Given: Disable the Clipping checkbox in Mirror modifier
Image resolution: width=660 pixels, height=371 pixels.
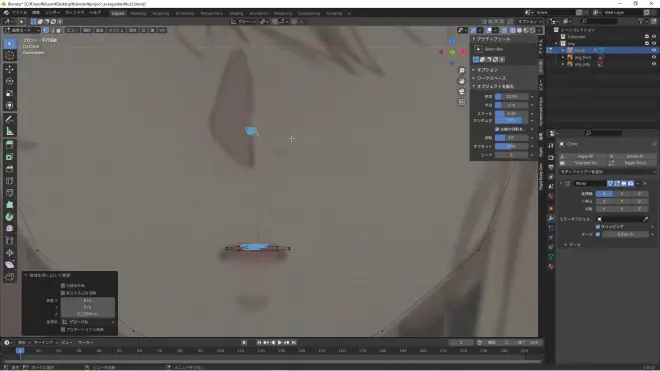Looking at the screenshot, I should 598,227.
